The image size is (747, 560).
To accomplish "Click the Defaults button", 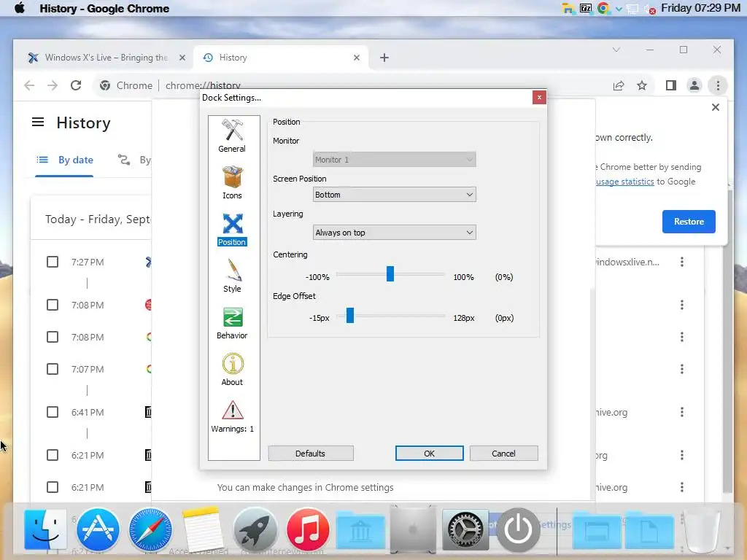I will (x=311, y=454).
